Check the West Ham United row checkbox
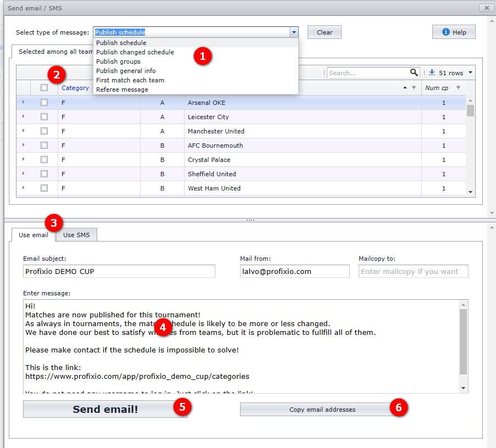 [44, 188]
